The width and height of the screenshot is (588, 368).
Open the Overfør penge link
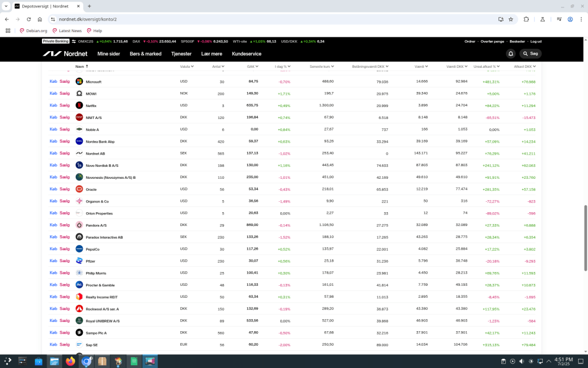tap(492, 41)
